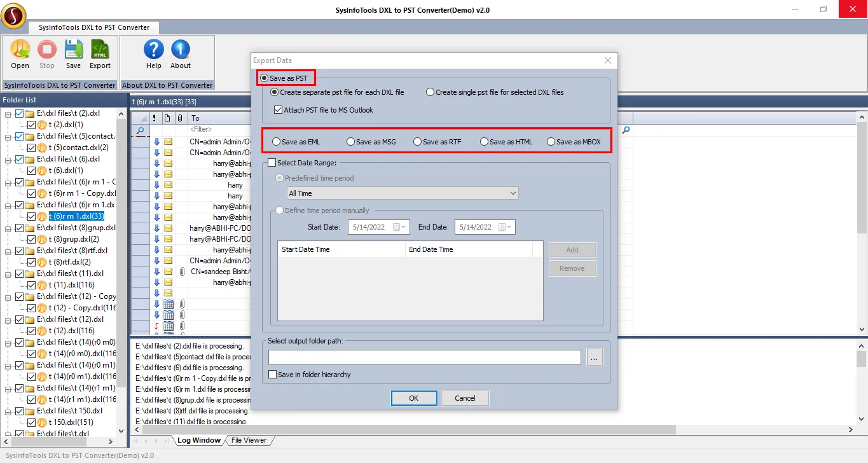Image resolution: width=868 pixels, height=463 pixels.
Task: Tick Save in folder hierarchy checkbox
Action: [273, 375]
